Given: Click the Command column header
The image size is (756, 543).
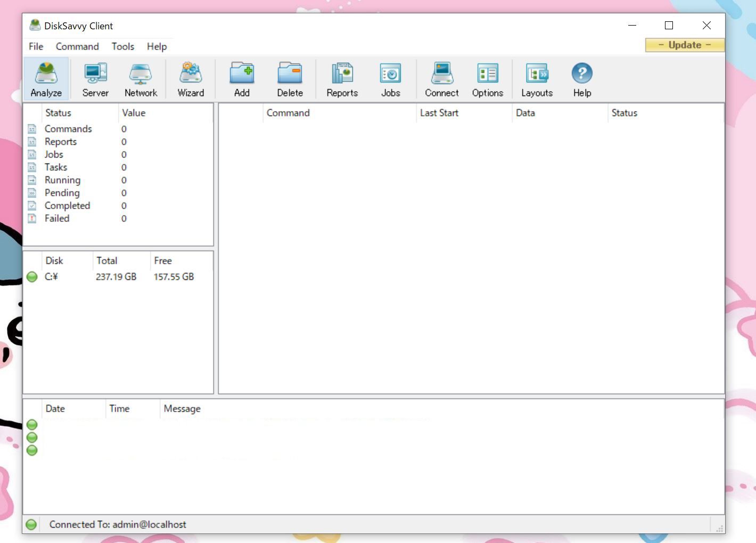Looking at the screenshot, I should click(x=339, y=113).
